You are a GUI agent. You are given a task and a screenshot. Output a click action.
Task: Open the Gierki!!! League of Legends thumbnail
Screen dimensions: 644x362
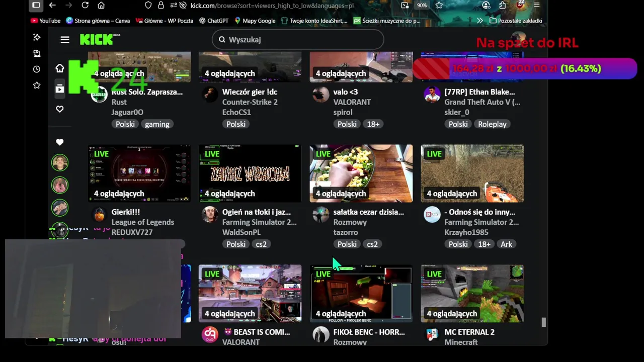click(139, 173)
